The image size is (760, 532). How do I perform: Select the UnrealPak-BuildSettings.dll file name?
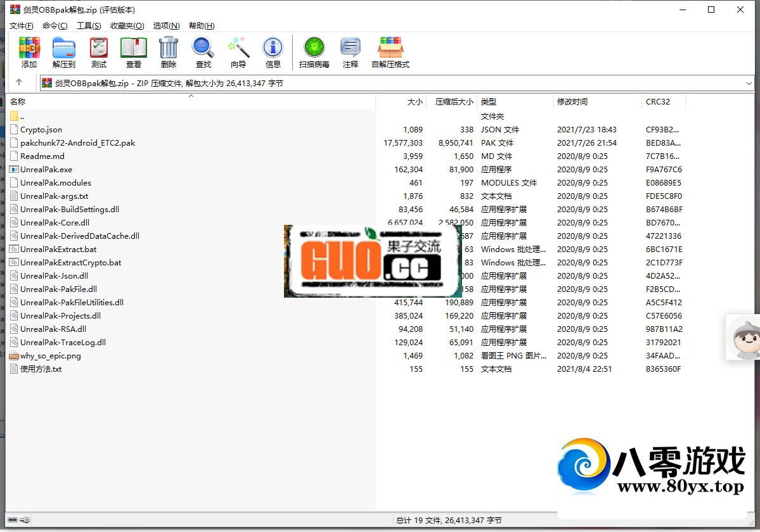pos(70,210)
